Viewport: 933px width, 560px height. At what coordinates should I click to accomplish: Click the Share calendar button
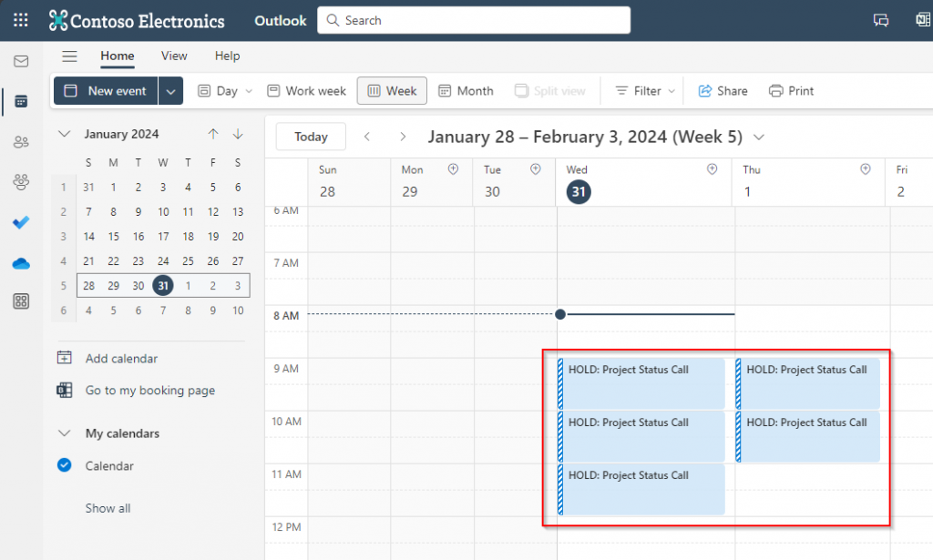coord(723,91)
